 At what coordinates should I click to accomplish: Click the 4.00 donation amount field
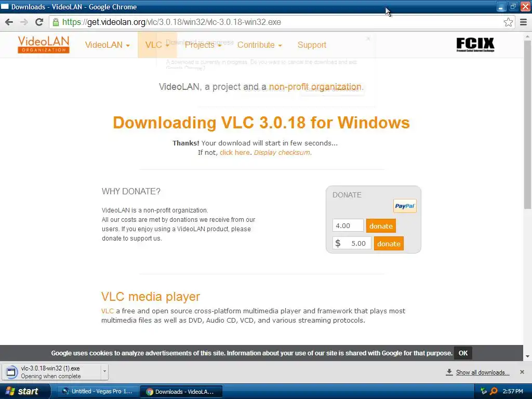348,225
